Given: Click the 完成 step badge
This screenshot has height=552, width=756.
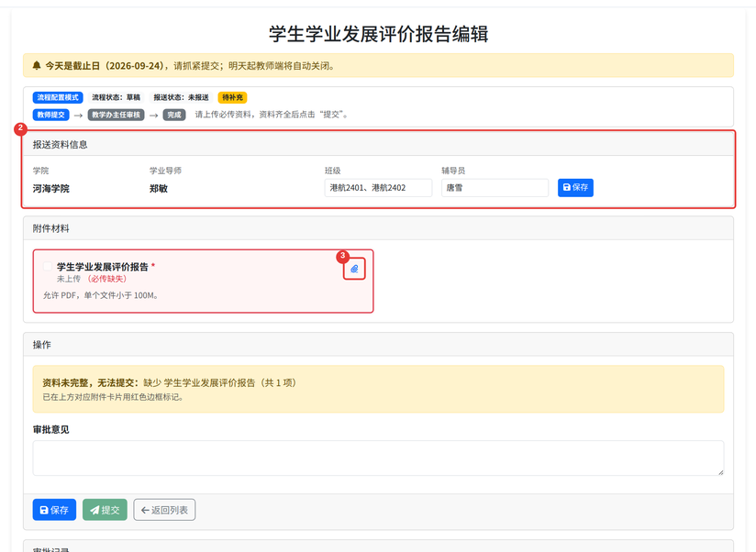Looking at the screenshot, I should tap(174, 115).
